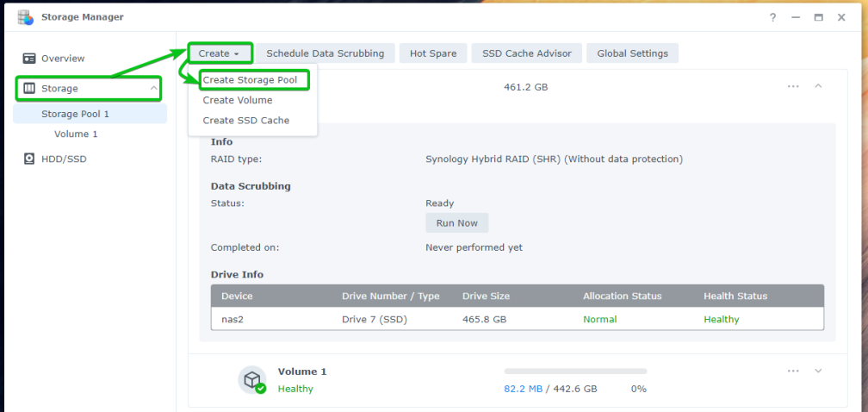Click the Volume 1 title in panel
868x412 pixels.
tap(302, 371)
